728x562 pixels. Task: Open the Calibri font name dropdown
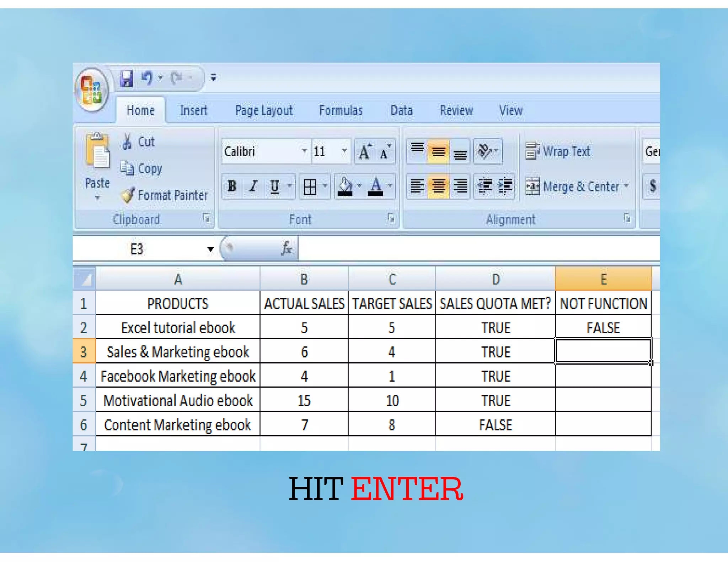coord(304,151)
